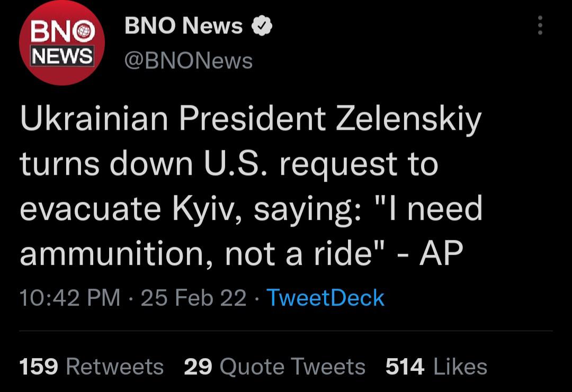This screenshot has height=392, width=572.
Task: Open the tweet's three-dot more options menu
Action: click(x=540, y=25)
